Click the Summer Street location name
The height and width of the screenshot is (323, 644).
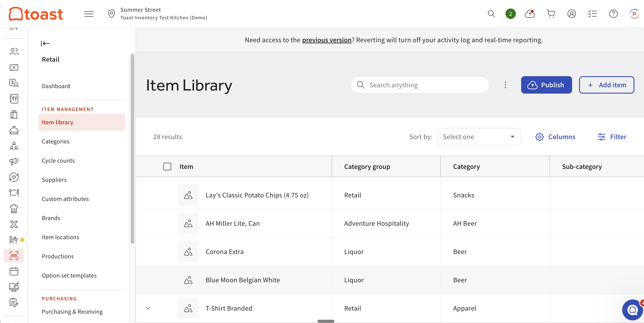tap(141, 10)
